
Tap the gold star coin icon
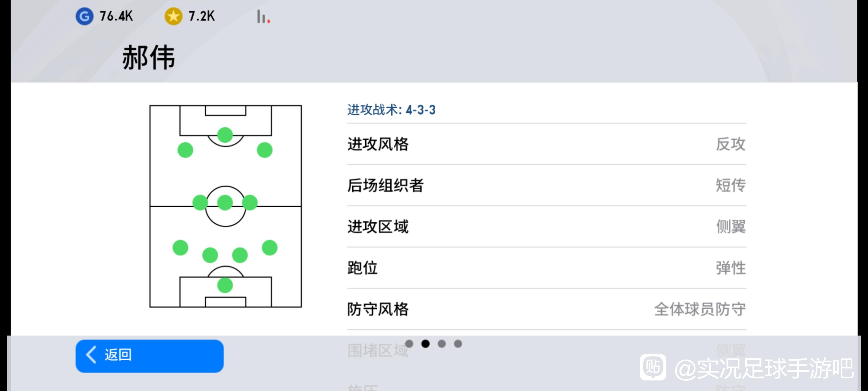173,16
